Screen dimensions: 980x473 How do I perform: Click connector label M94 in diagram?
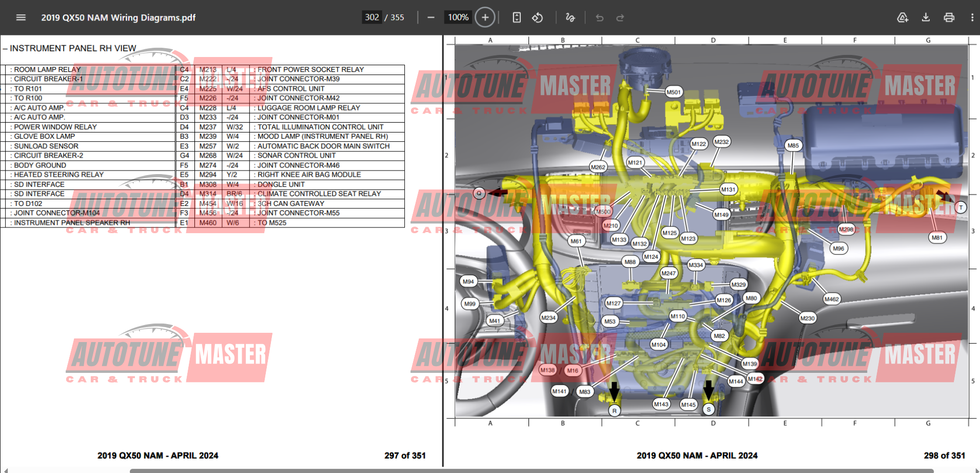[468, 281]
